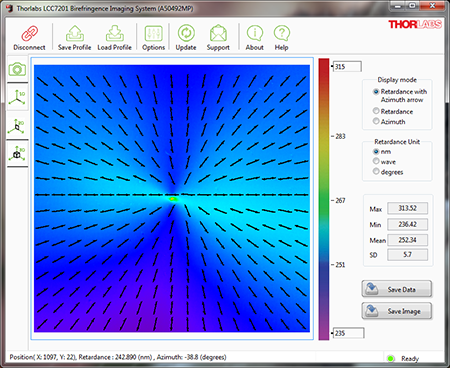Image resolution: width=450 pixels, height=368 pixels.
Task: Click the yellow-green spot at image center
Action: coord(173,199)
